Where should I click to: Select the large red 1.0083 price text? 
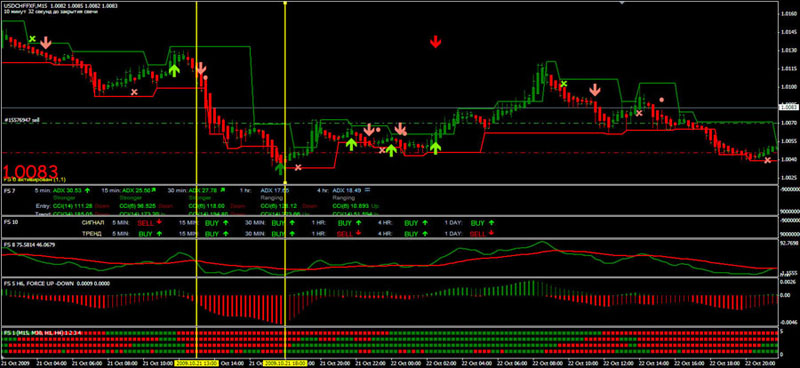[31, 171]
